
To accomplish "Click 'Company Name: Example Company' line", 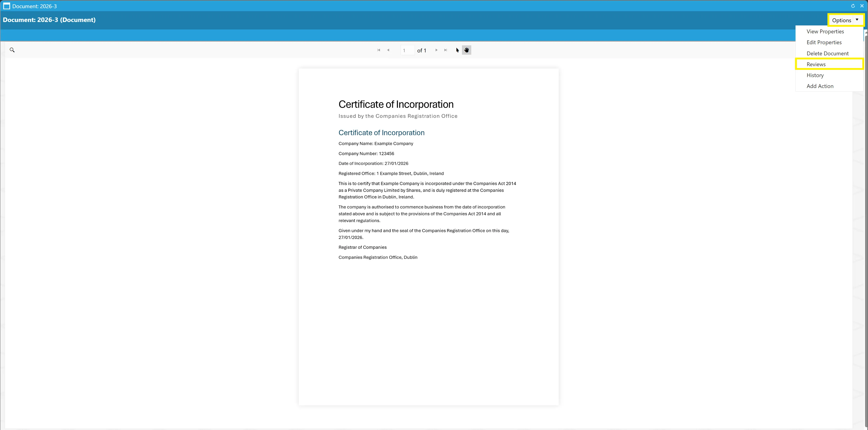I will pos(376,143).
